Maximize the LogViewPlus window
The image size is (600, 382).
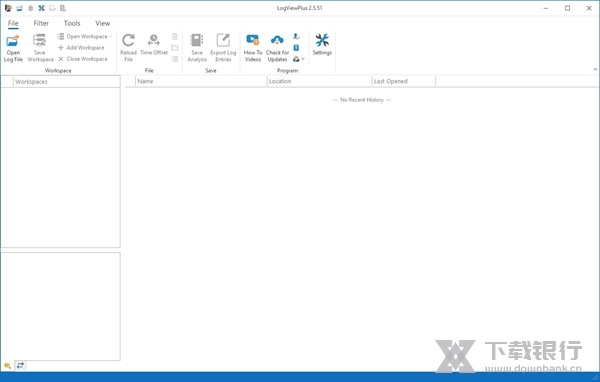tap(567, 8)
